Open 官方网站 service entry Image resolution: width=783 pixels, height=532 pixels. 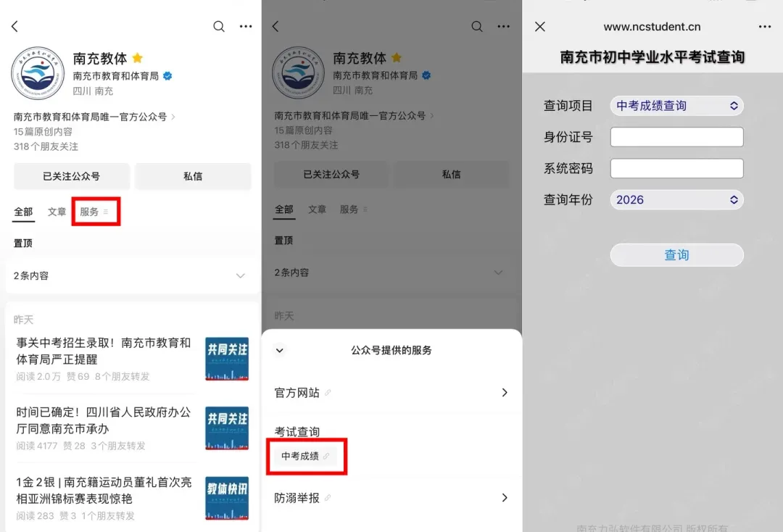[391, 393]
